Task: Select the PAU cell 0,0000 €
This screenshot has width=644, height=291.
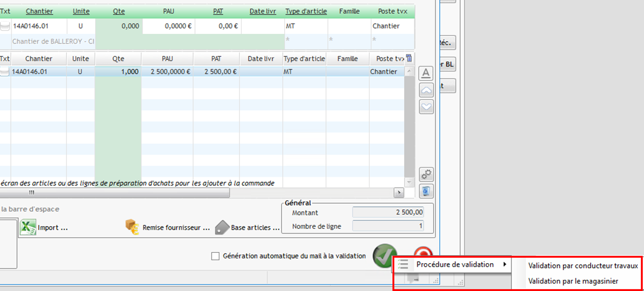Action: [x=169, y=26]
